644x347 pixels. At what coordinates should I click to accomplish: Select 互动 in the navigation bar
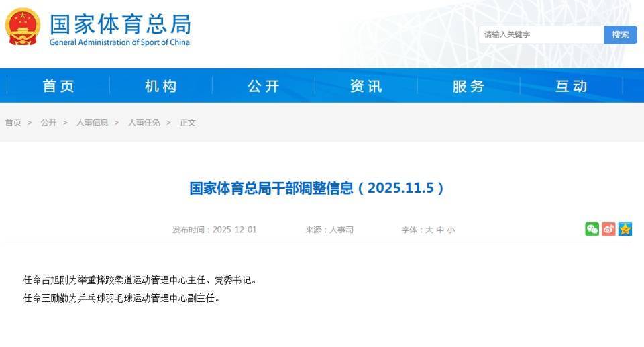click(572, 86)
